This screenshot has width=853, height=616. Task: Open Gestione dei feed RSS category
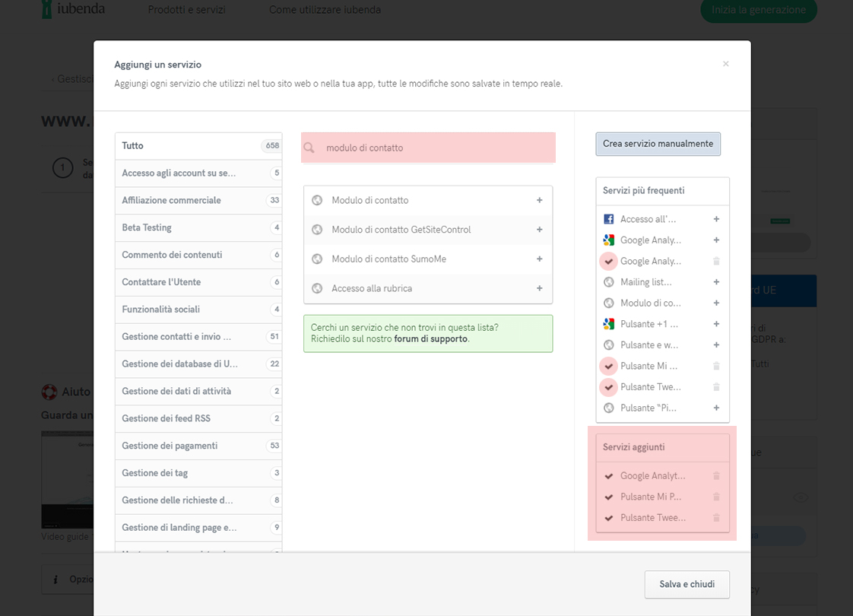(198, 418)
